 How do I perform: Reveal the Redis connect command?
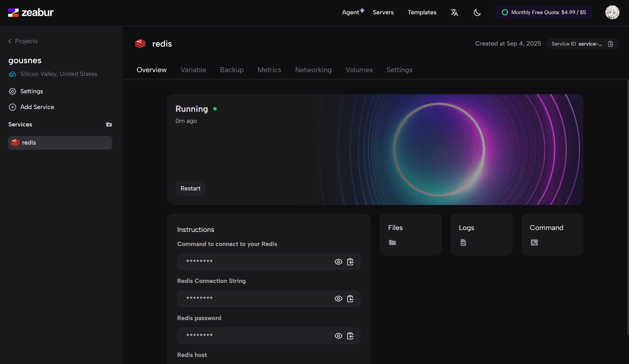coord(338,262)
